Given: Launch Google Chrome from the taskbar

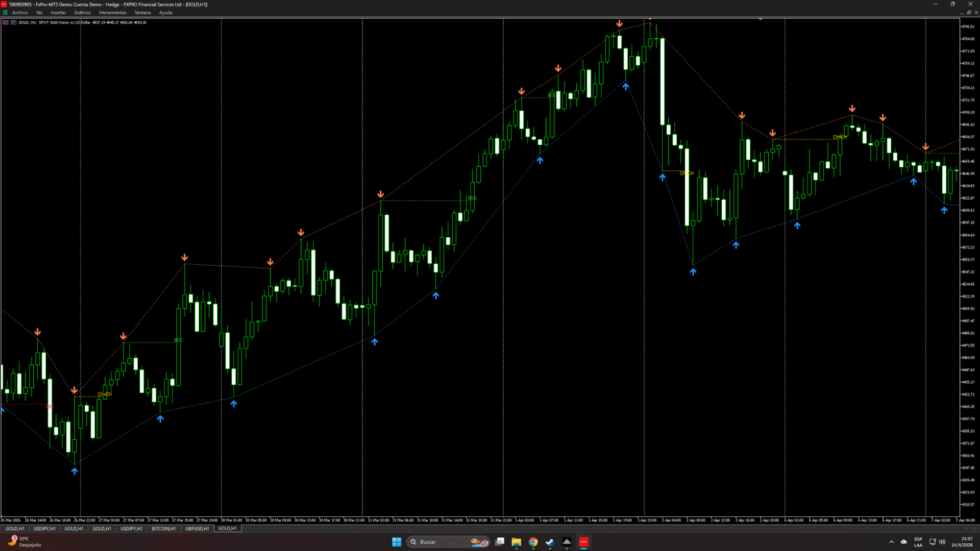Looking at the screenshot, I should click(533, 542).
